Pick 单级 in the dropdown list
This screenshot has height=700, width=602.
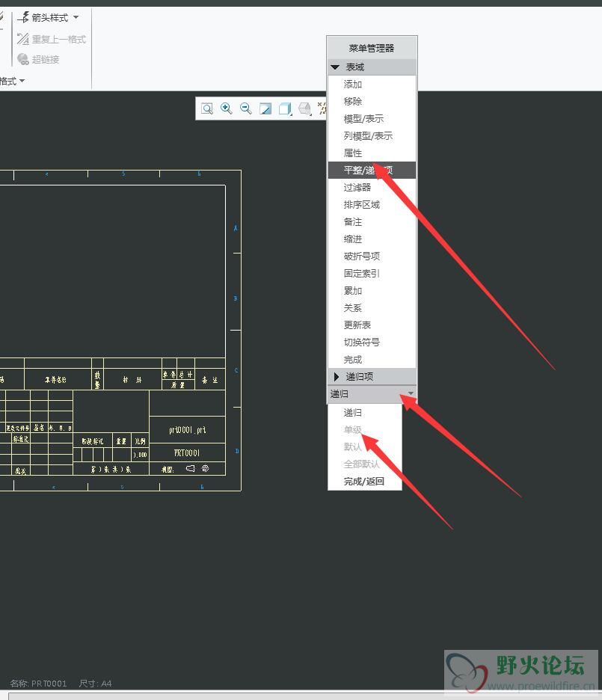[352, 430]
